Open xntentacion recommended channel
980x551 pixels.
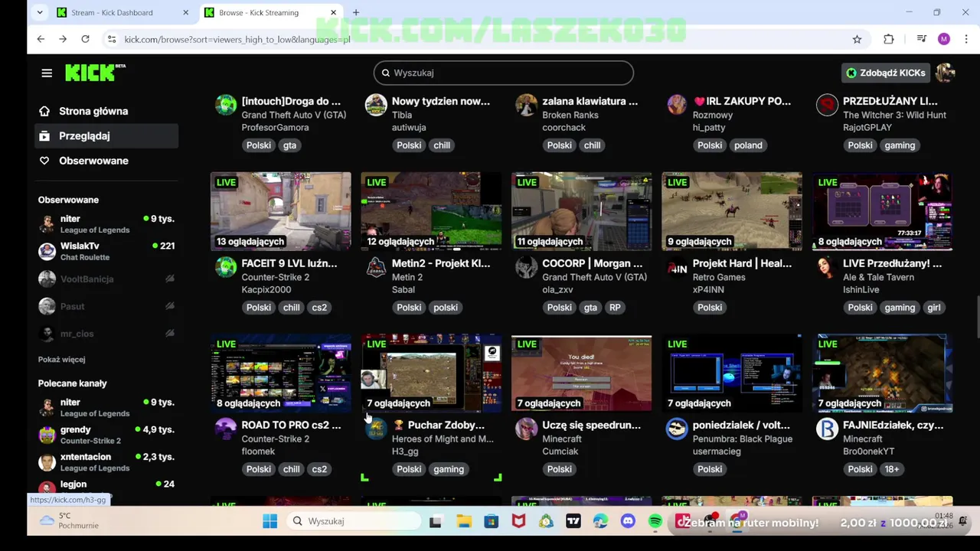(107, 461)
